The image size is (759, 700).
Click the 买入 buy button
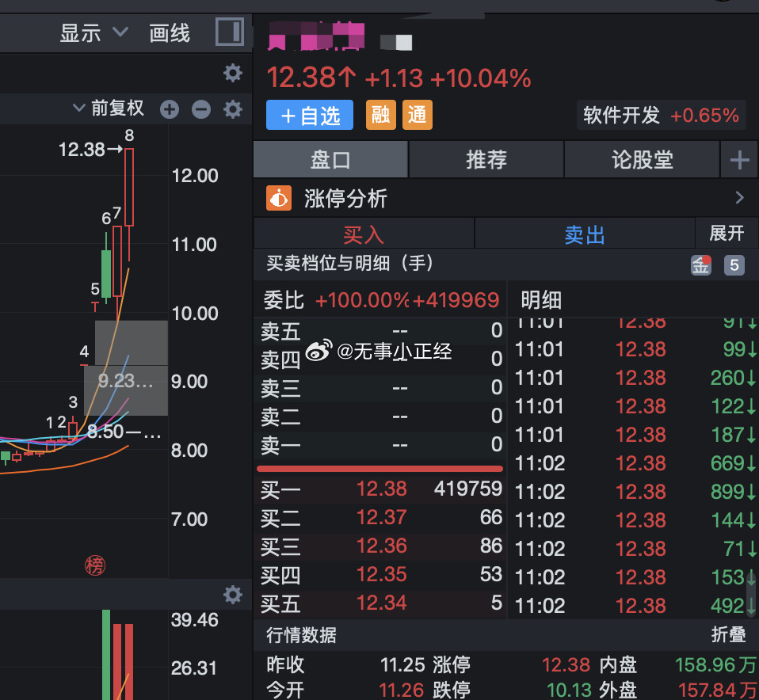364,234
